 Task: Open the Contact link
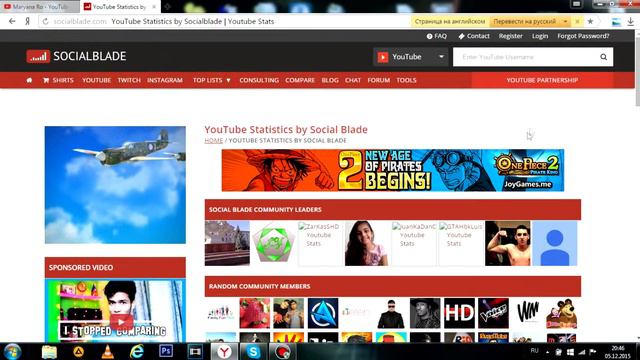pos(473,36)
